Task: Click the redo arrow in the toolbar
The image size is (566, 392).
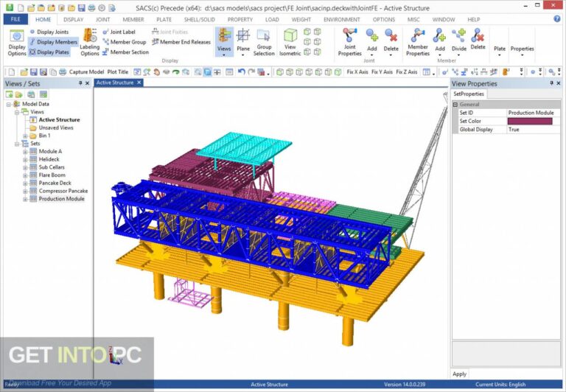Action: point(251,71)
